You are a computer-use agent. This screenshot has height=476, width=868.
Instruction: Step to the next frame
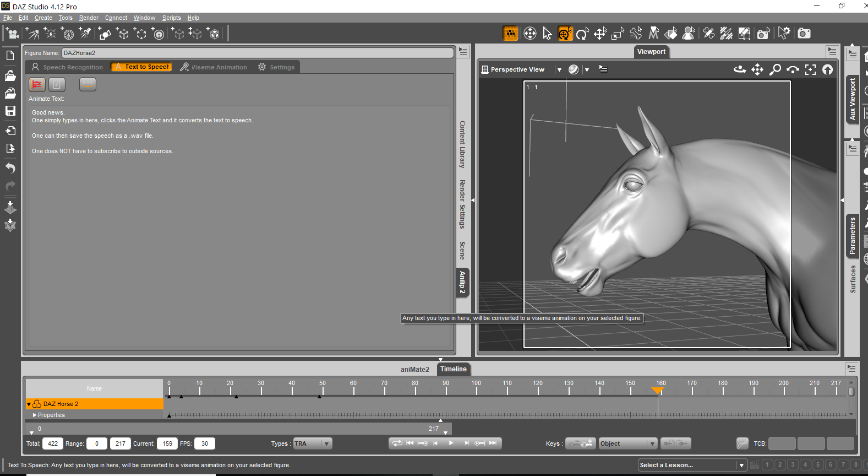pos(466,443)
